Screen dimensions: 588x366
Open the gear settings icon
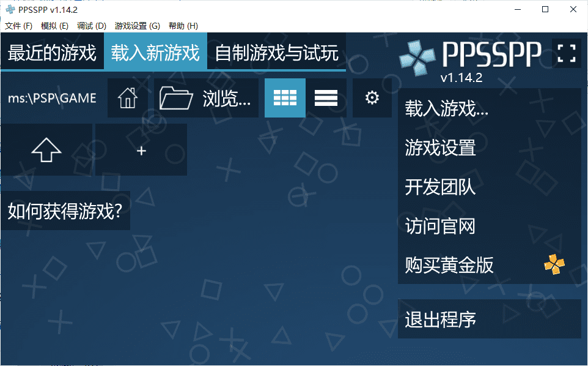tap(372, 98)
